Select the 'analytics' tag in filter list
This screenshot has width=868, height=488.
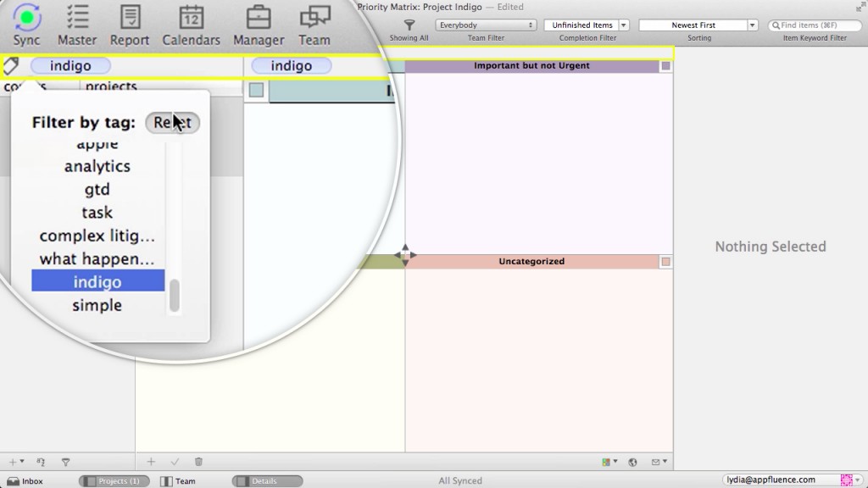(x=97, y=166)
